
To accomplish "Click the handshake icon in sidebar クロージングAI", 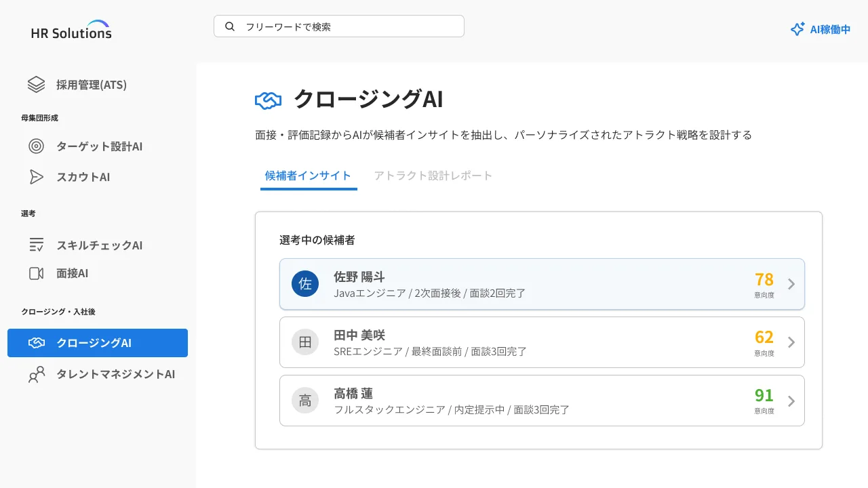I will (x=36, y=343).
